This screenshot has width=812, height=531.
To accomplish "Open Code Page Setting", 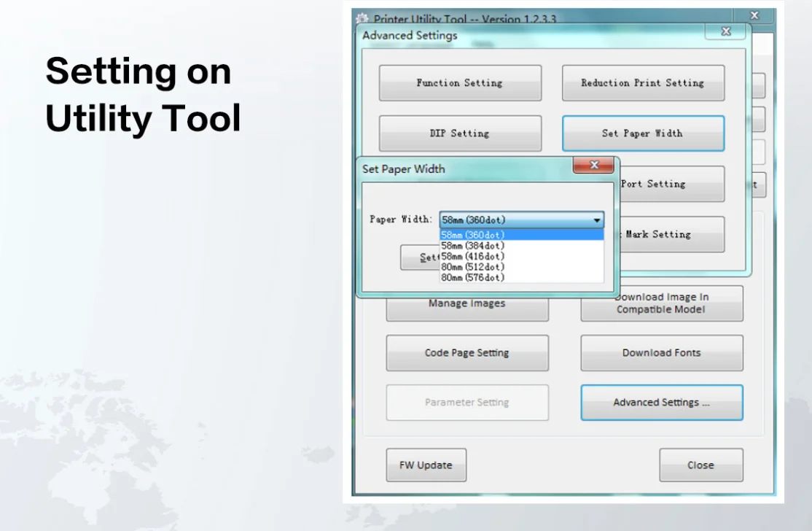I will tap(467, 353).
